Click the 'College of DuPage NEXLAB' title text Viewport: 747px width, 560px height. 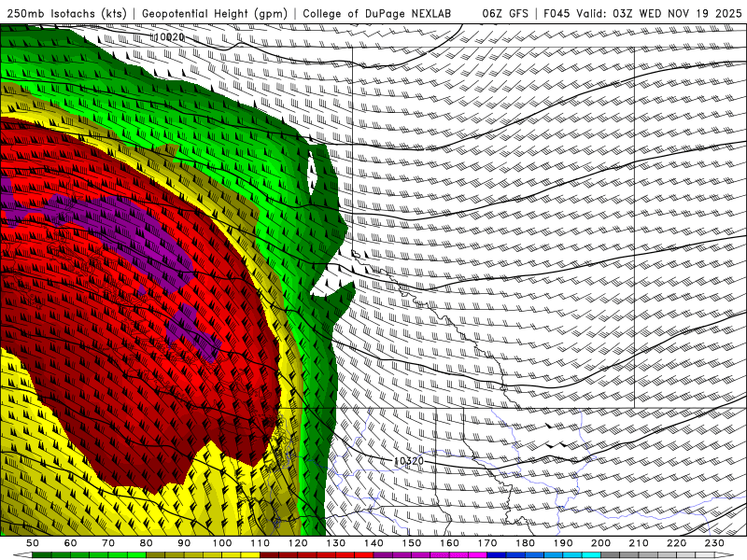coord(376,13)
